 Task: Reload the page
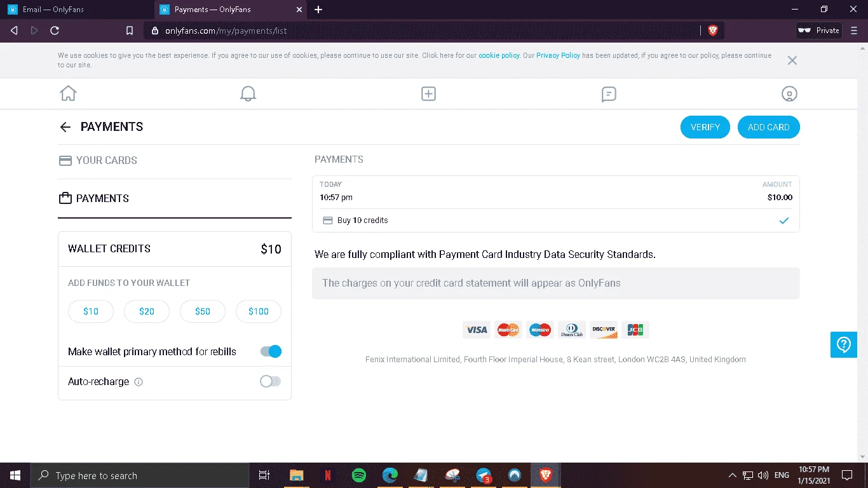55,30
